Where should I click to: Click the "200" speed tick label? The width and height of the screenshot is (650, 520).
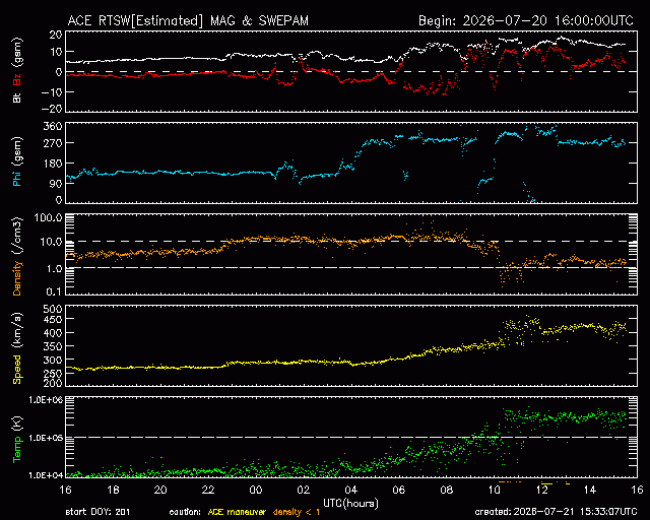click(53, 384)
